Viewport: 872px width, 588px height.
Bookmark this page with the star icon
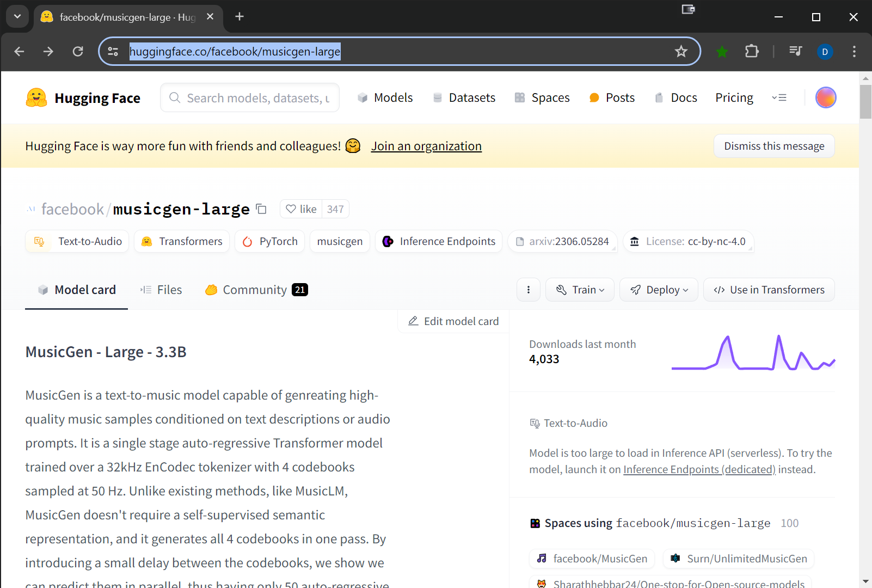(681, 52)
